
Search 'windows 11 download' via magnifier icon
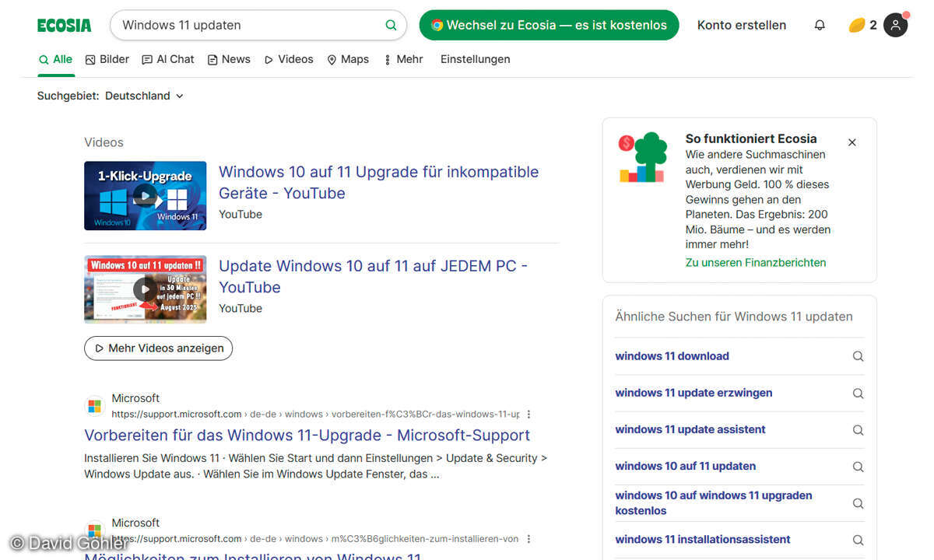858,356
